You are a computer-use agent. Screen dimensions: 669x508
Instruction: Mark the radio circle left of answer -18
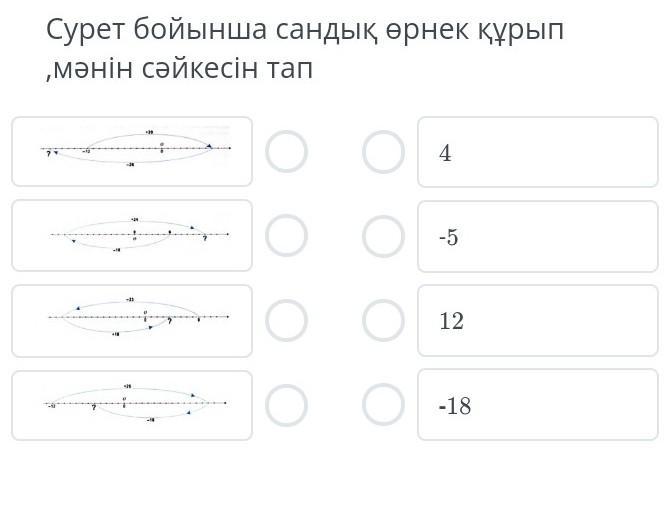[x=384, y=404]
